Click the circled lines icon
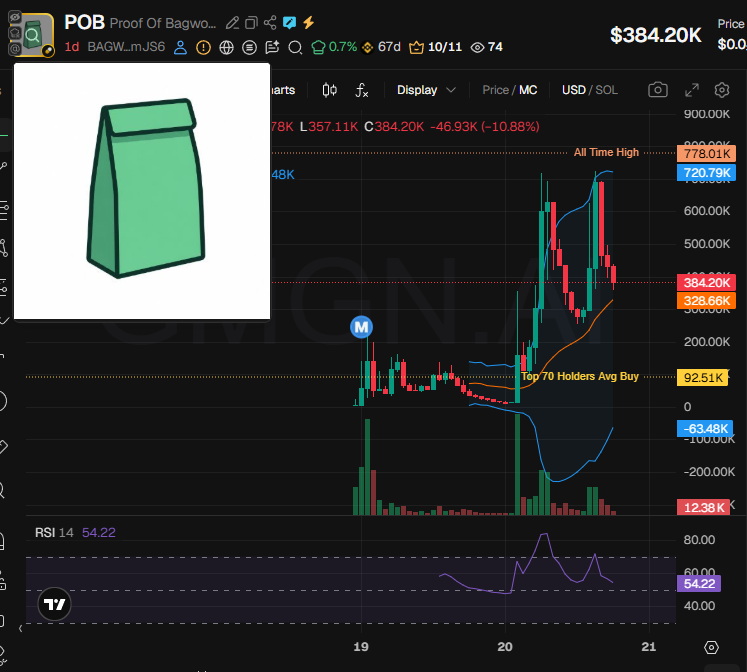Screen dimensions: 747x672 coord(249,47)
